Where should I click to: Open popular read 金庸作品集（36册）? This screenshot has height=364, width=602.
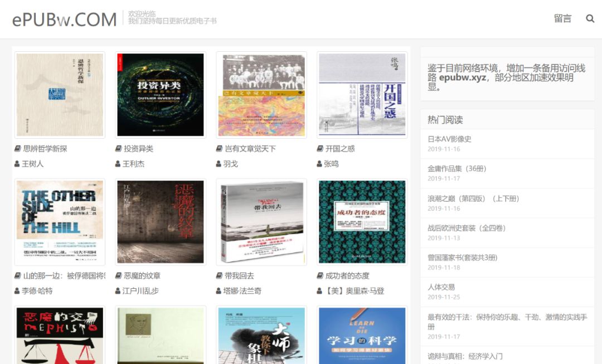[x=457, y=168]
